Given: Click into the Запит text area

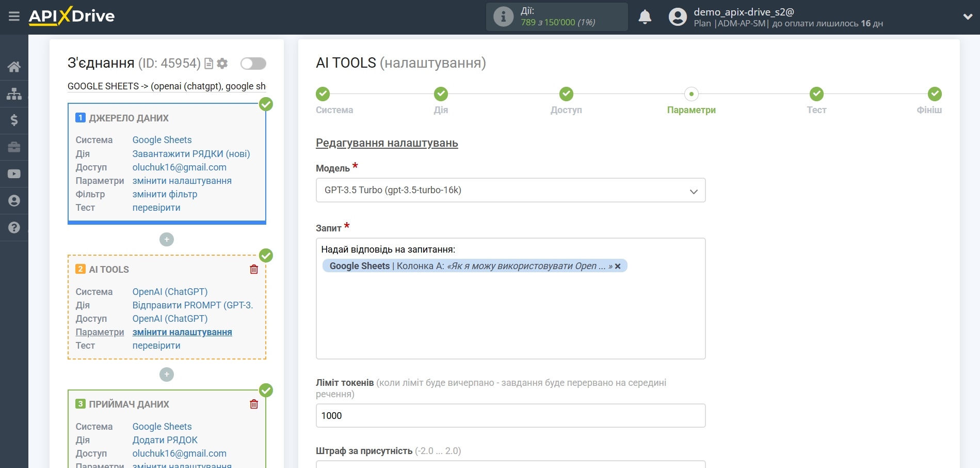Looking at the screenshot, I should click(x=510, y=299).
